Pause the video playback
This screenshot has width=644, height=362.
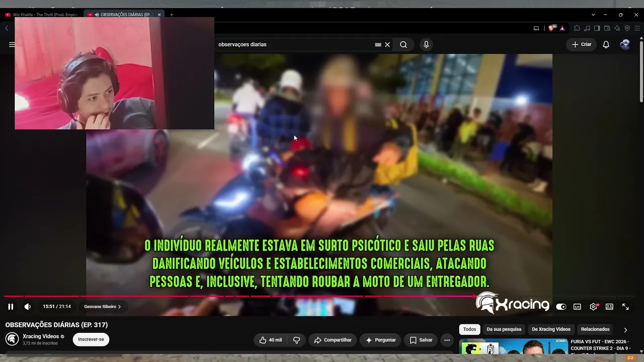[x=11, y=307]
